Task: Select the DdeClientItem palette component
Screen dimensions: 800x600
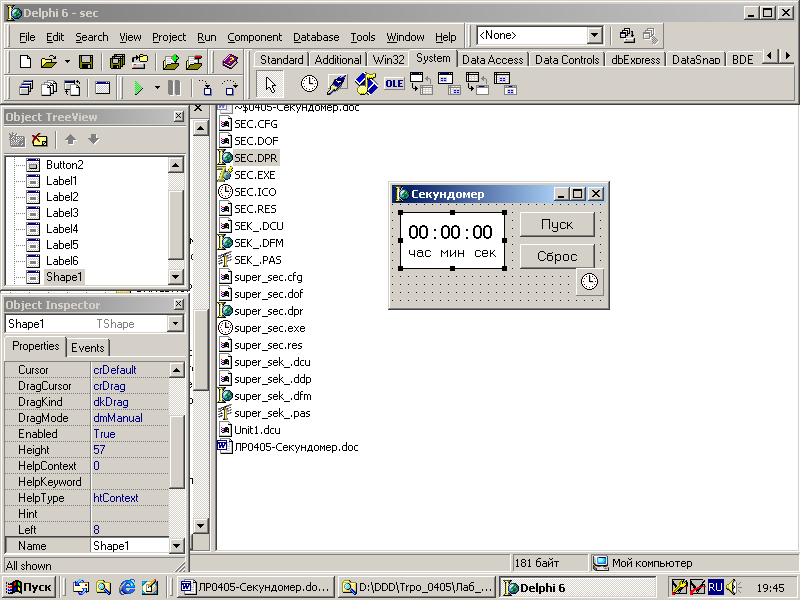Action: coord(449,84)
